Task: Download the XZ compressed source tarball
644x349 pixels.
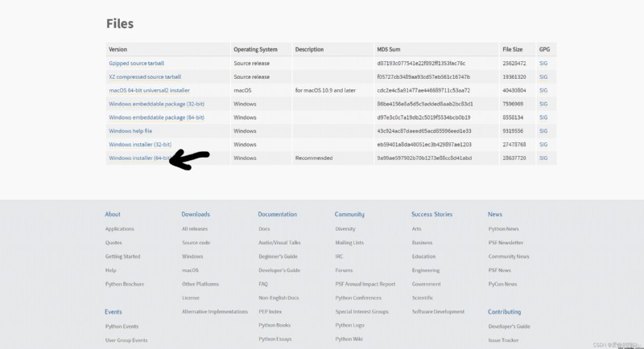Action: (145, 76)
